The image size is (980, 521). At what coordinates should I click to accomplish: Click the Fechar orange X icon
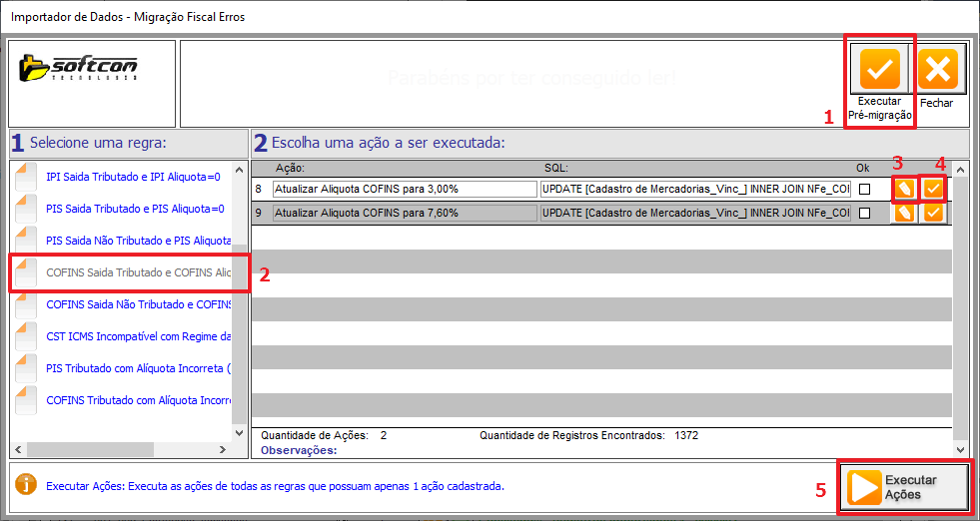pos(937,70)
